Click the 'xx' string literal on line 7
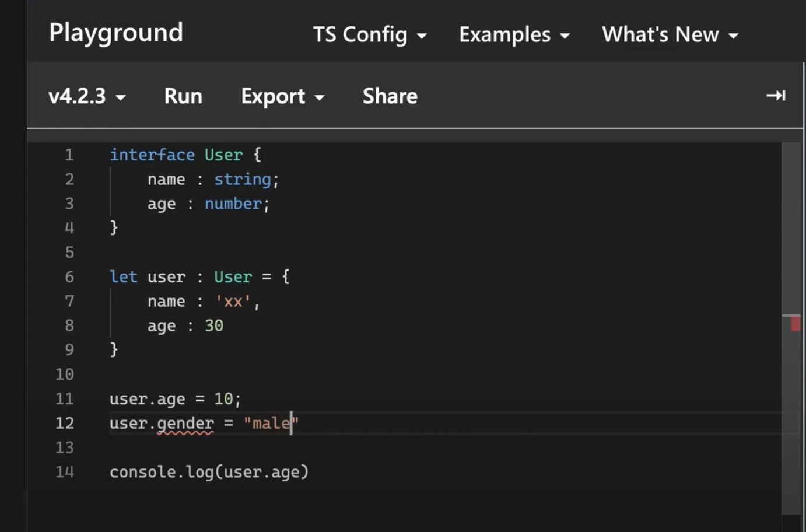 tap(233, 301)
